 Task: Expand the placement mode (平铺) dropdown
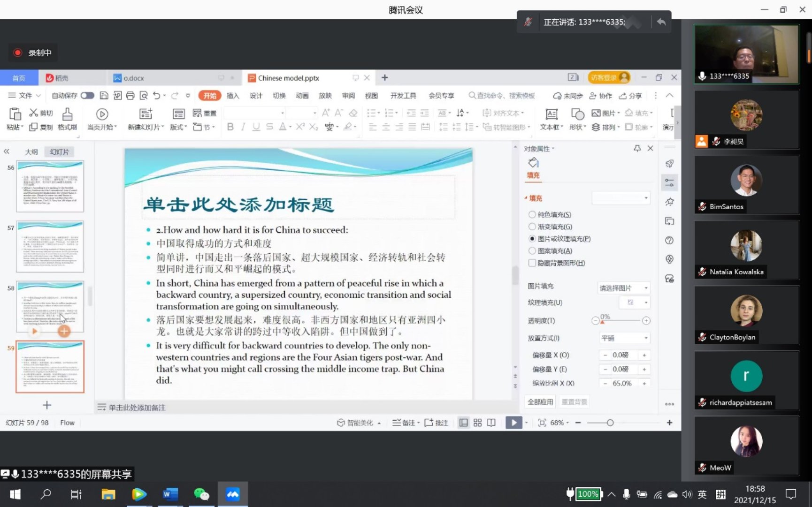click(x=623, y=338)
